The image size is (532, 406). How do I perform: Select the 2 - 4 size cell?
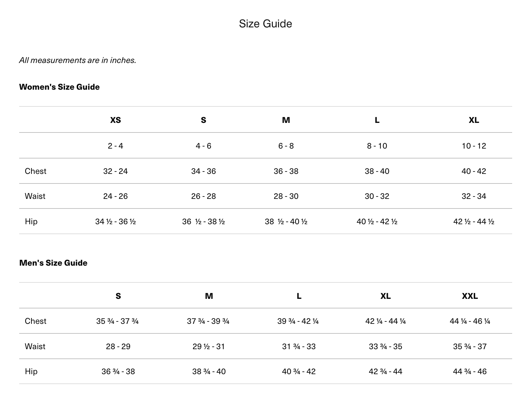pyautogui.click(x=115, y=146)
